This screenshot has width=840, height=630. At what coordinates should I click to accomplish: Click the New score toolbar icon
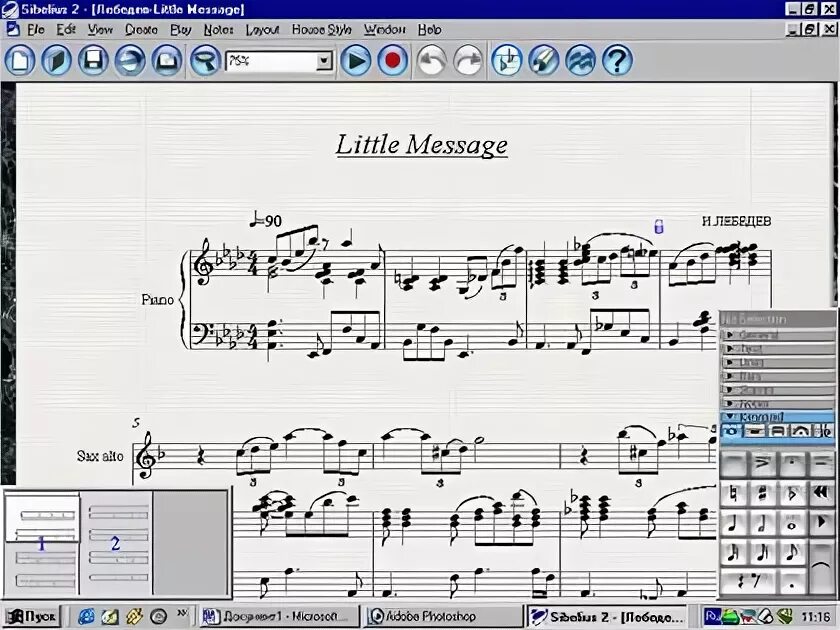20,60
